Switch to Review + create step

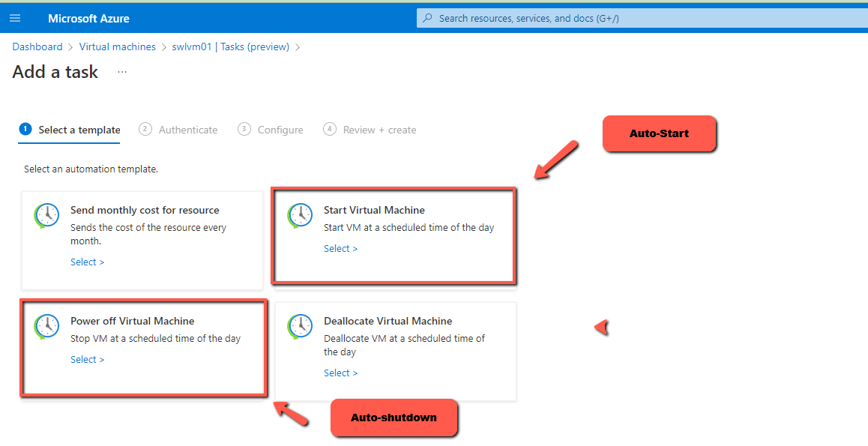pos(370,130)
